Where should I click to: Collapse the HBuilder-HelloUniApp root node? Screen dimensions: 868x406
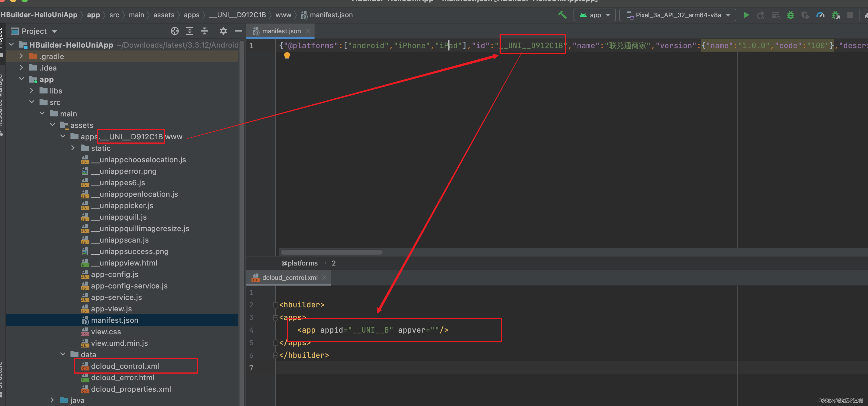tap(11, 44)
